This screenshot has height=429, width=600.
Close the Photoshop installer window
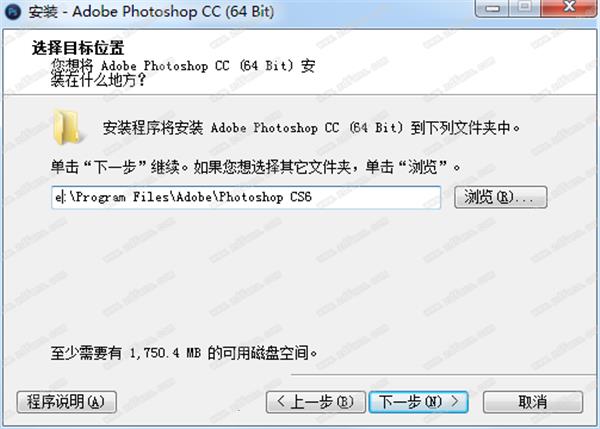(570, 8)
